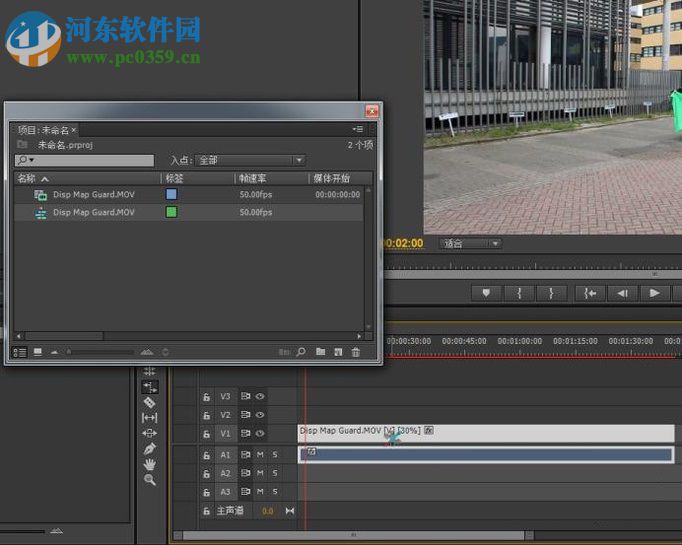Viewport: 682px width, 545px height.
Task: Target audio track A1 header
Action: click(225, 455)
